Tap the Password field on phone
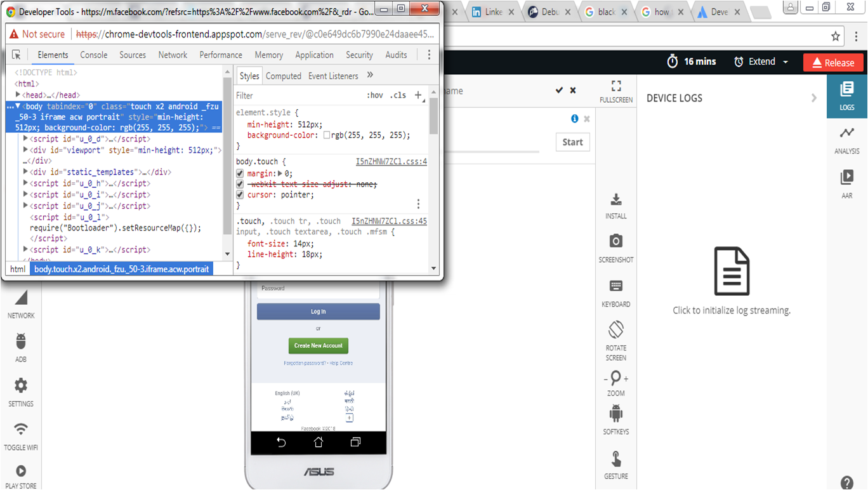The height and width of the screenshot is (490, 868). pyautogui.click(x=319, y=289)
